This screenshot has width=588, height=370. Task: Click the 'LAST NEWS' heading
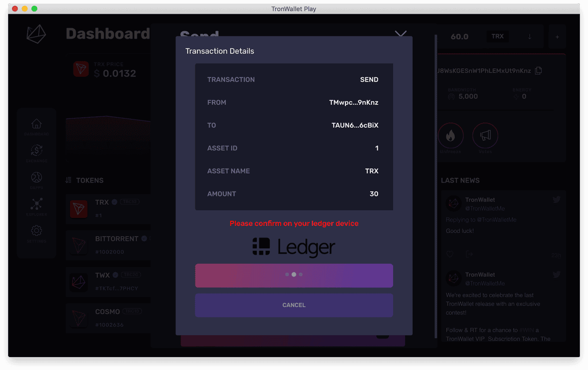(x=460, y=180)
